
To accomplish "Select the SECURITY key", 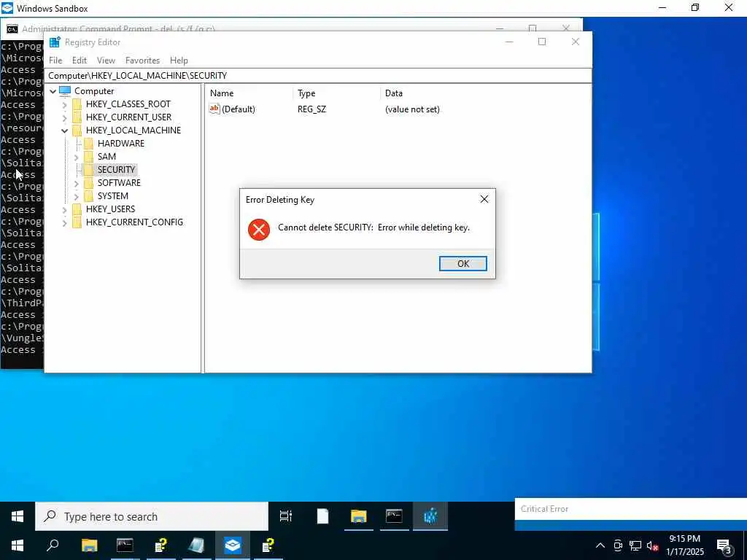I will (x=116, y=169).
